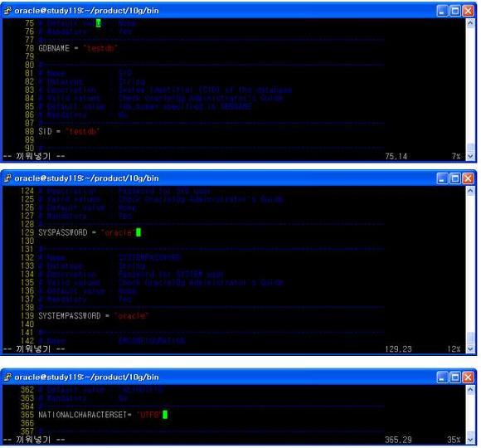Click paste mode indicator in middle window
The width and height of the screenshot is (481, 448).
point(34,349)
